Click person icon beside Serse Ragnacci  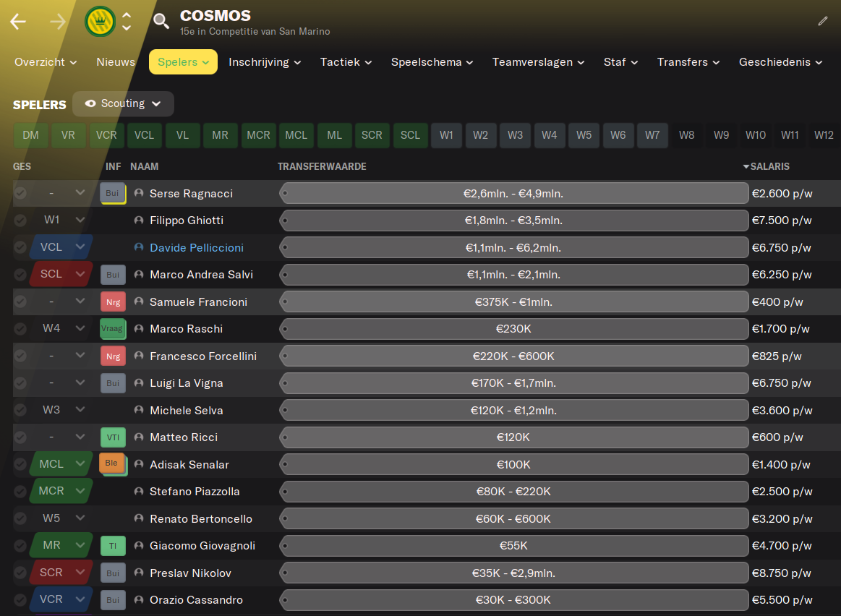pyautogui.click(x=139, y=193)
